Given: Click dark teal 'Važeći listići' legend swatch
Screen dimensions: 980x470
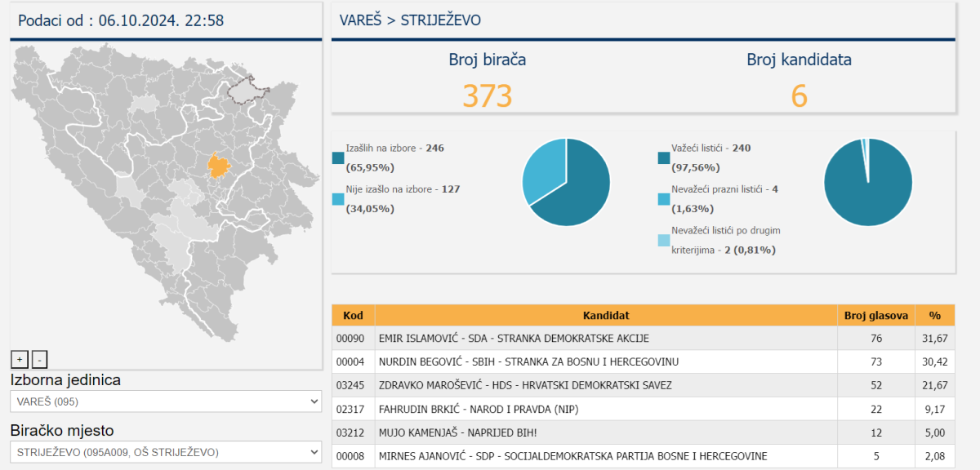Looking at the screenshot, I should coord(664,157).
